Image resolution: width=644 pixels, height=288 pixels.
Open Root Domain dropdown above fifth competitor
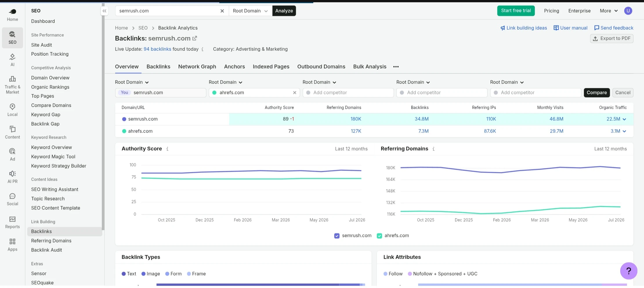pos(507,82)
